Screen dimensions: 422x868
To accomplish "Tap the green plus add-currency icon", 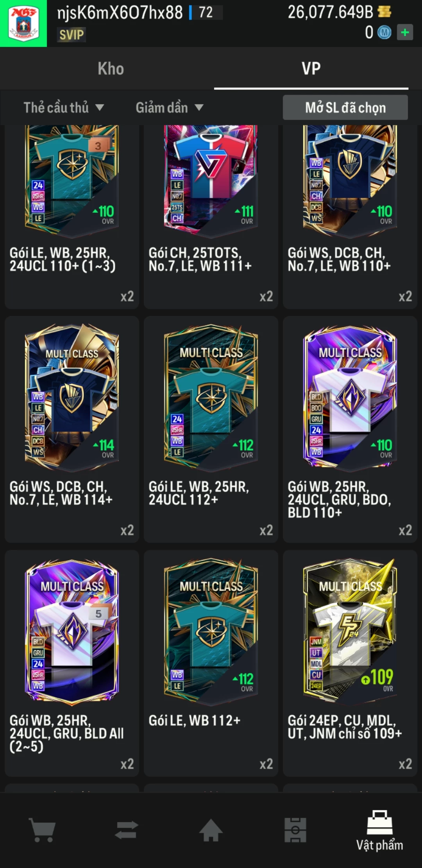I will click(x=405, y=32).
